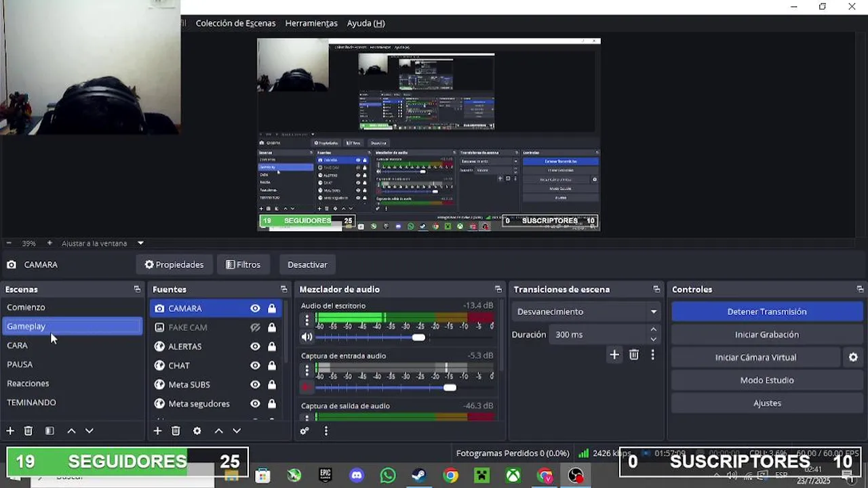Unlock the FAKE CAM source
The image size is (868, 488).
[272, 327]
